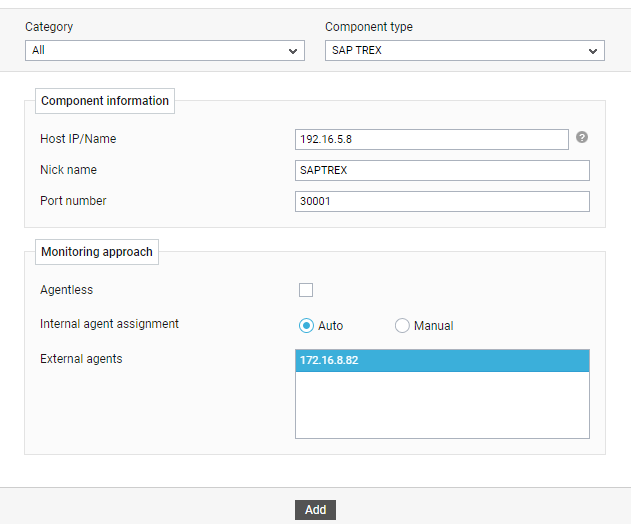The width and height of the screenshot is (631, 524).
Task: Open the Category dropdown showing All
Action: (165, 50)
